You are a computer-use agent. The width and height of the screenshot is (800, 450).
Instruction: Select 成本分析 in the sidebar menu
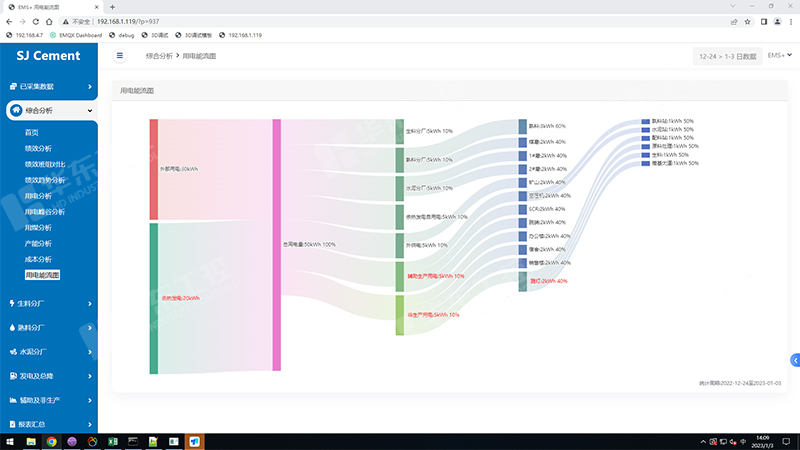tap(38, 259)
